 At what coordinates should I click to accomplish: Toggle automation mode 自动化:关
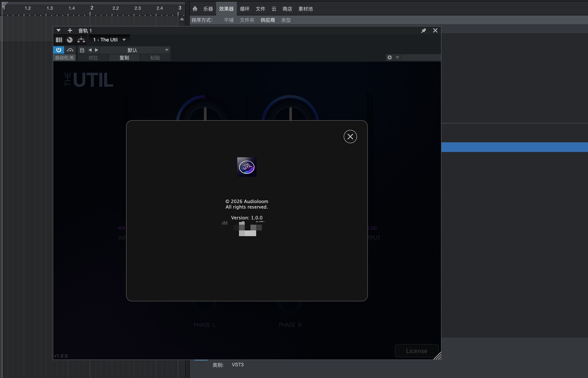pos(64,58)
